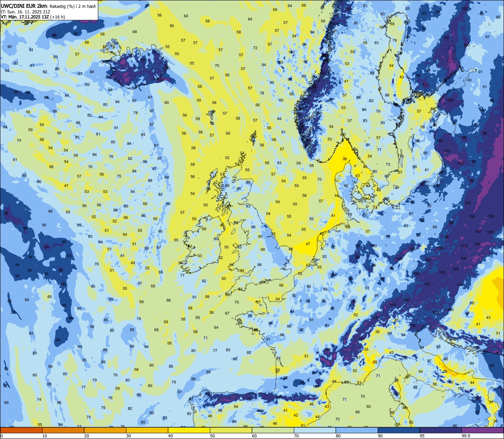
Task: Click the purple legend swatch above 99.9
Action: tap(483, 430)
